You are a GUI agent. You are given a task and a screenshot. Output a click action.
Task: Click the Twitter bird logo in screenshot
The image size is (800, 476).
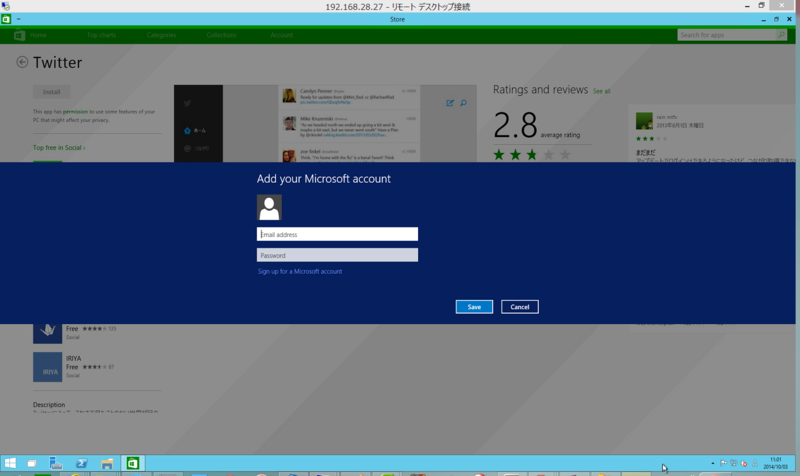pyautogui.click(x=188, y=103)
